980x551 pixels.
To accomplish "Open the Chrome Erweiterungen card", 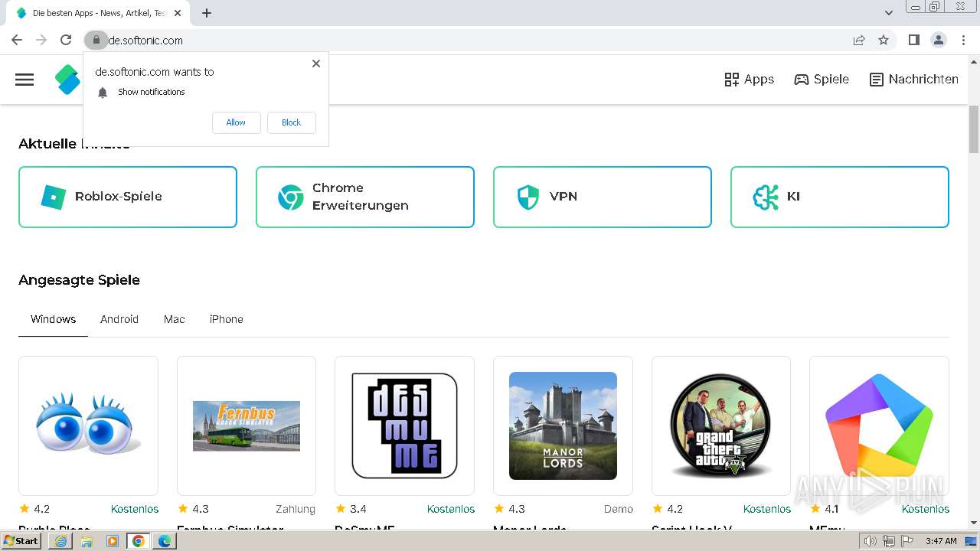I will tap(365, 197).
